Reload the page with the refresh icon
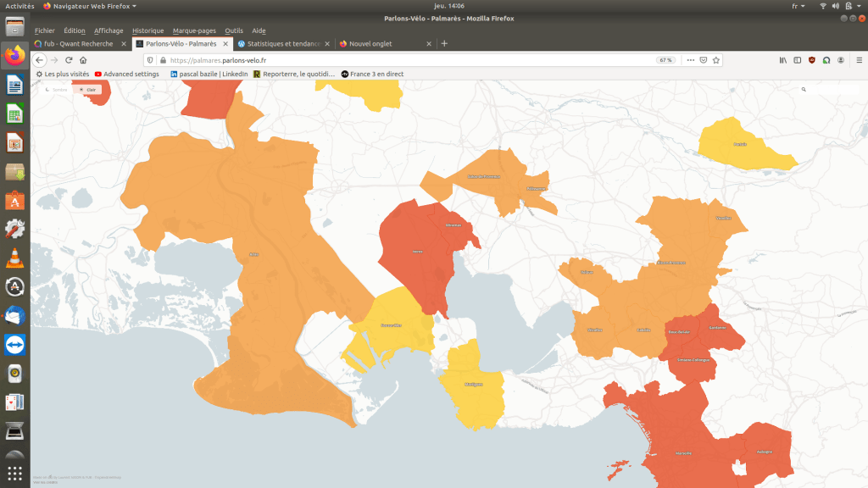 point(69,60)
